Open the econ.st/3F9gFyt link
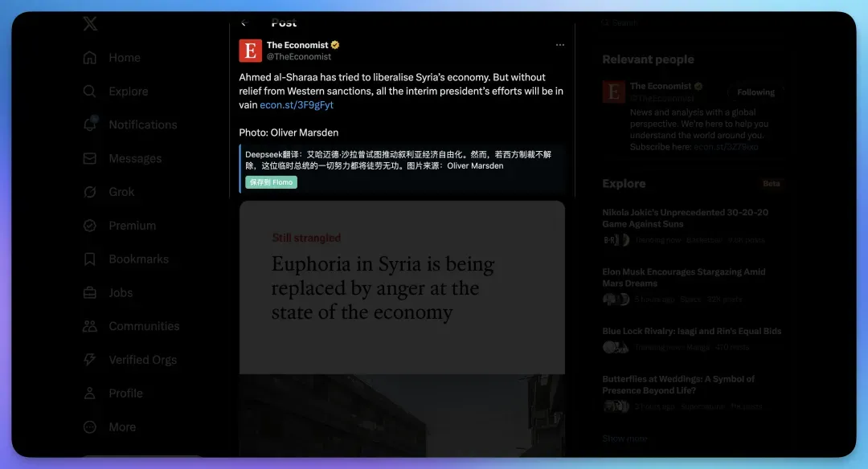868x469 pixels. (x=297, y=105)
